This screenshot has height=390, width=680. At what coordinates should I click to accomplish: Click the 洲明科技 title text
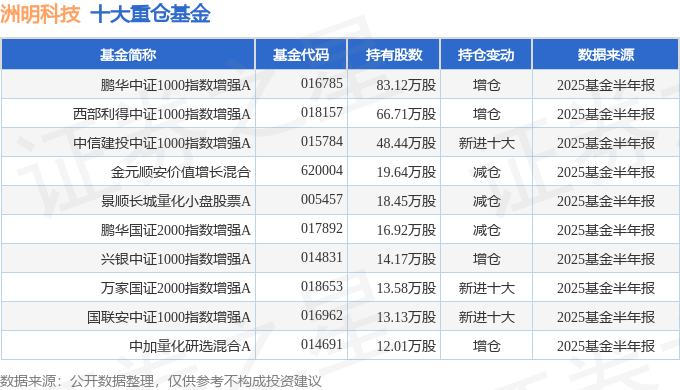(x=40, y=14)
